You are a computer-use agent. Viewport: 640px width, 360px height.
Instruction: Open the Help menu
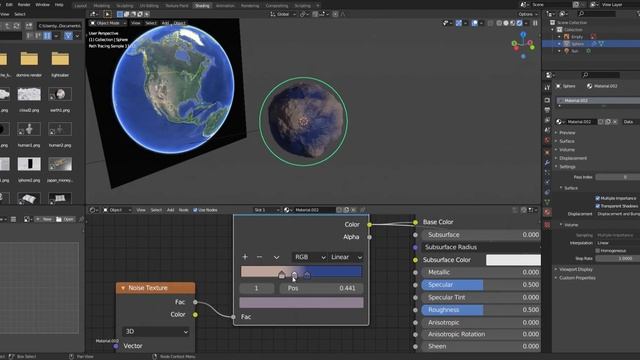pyautogui.click(x=59, y=5)
